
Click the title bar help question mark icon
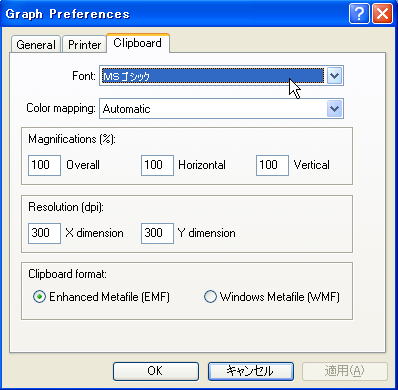pos(359,14)
